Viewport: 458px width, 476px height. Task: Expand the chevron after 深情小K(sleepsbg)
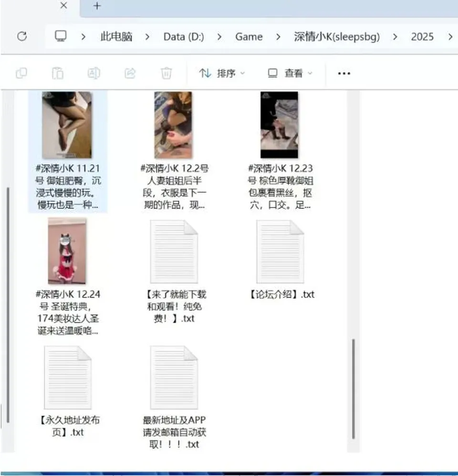[x=395, y=37]
